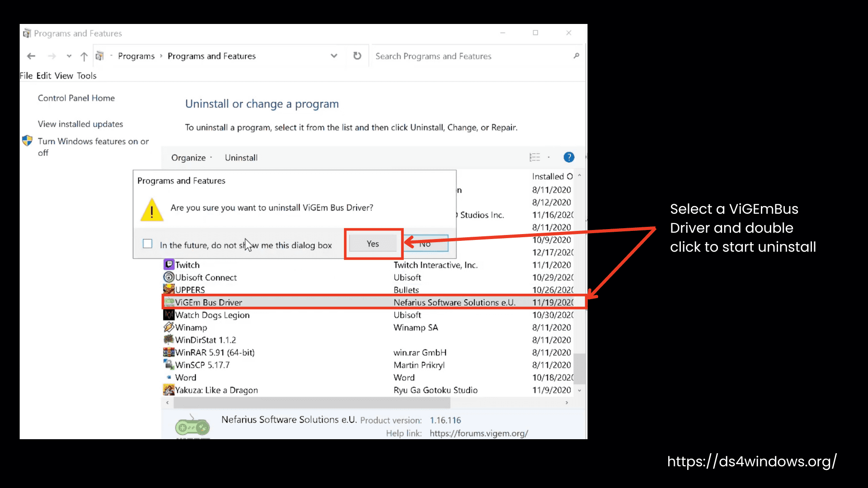Open help with the blue question icon
Viewport: 868px width, 488px height.
click(x=569, y=157)
